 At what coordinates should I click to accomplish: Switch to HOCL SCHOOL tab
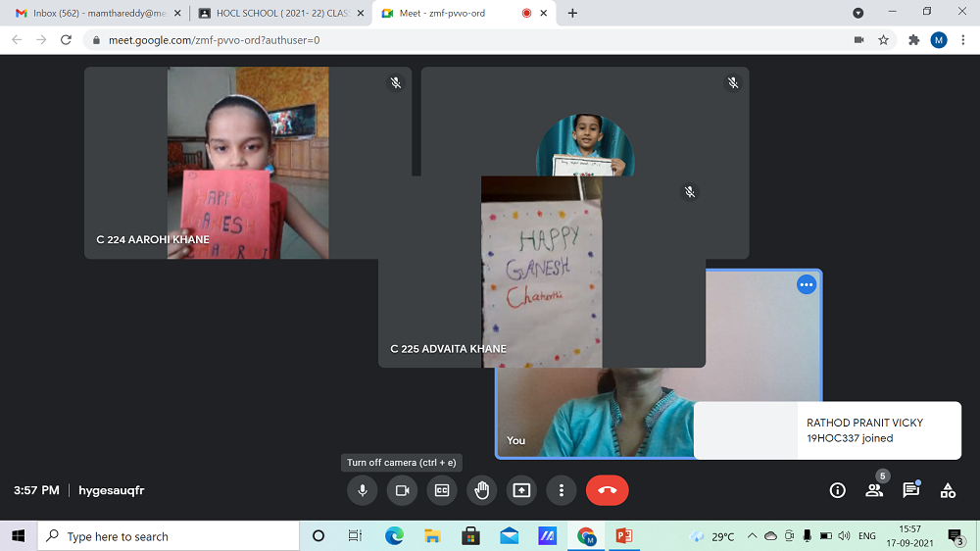click(x=274, y=13)
